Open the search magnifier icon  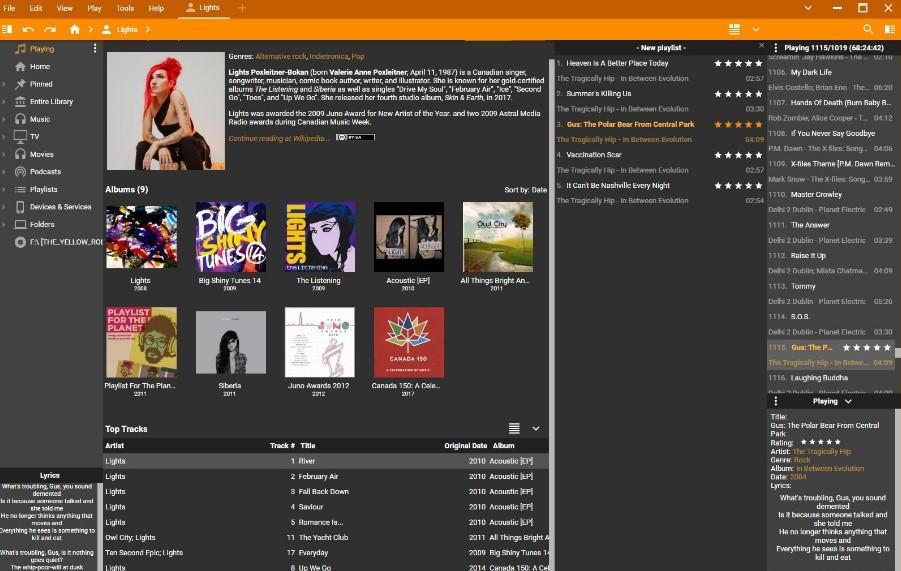coord(868,29)
